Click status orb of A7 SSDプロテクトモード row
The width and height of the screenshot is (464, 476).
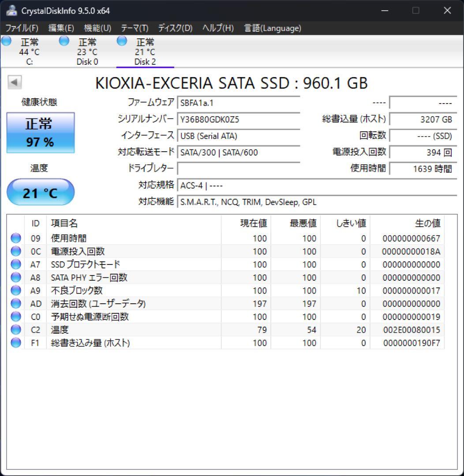pyautogui.click(x=16, y=264)
